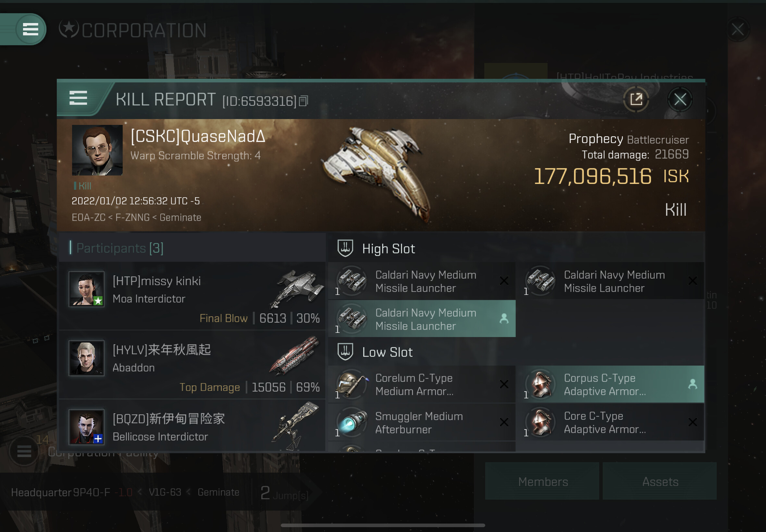Select the Abaddon participant entry
The height and width of the screenshot is (532, 766).
click(192, 365)
